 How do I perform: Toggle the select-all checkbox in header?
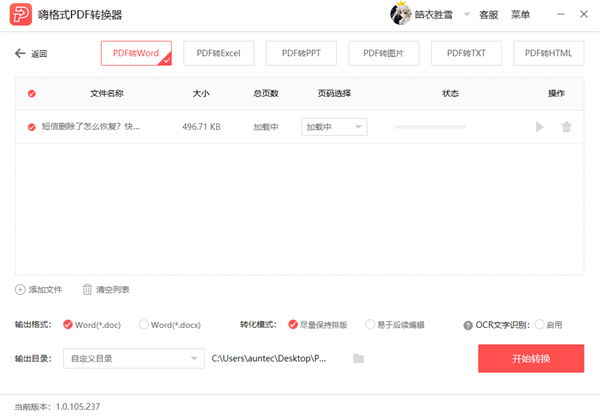31,94
